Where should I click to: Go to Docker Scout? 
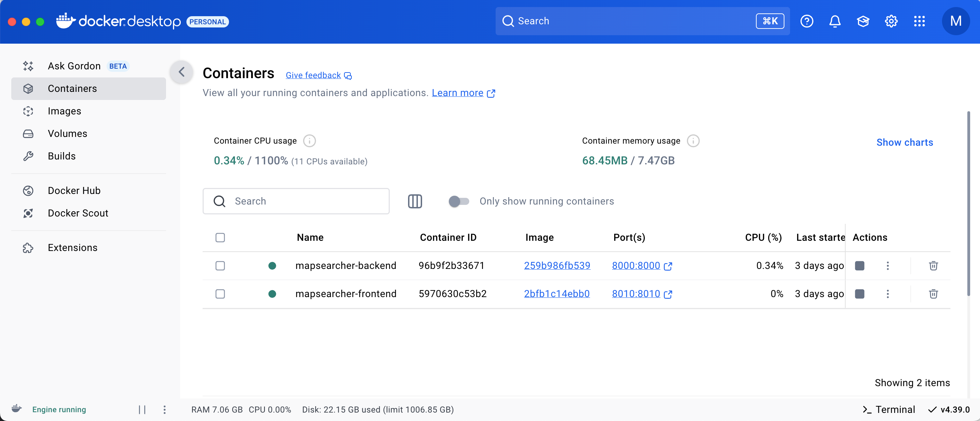(78, 213)
